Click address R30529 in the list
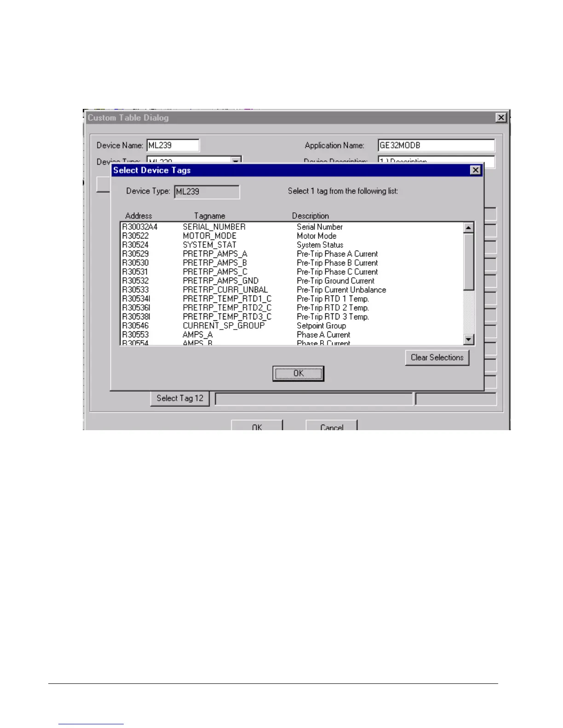The image size is (563, 728). tap(135, 254)
